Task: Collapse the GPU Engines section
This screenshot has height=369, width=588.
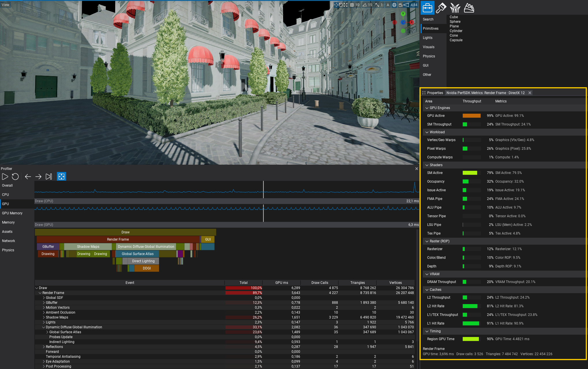Action: point(427,108)
